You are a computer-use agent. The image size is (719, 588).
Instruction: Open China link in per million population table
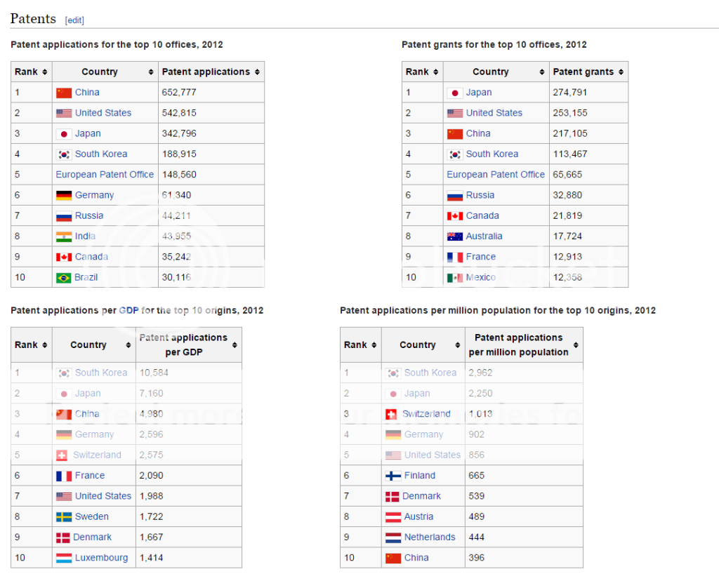point(417,559)
